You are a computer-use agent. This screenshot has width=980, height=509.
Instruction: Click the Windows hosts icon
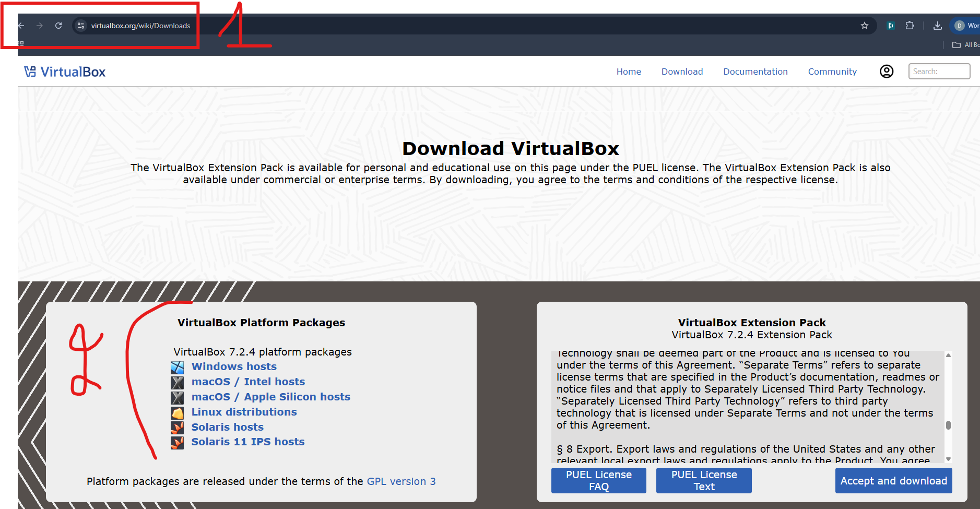click(x=178, y=367)
